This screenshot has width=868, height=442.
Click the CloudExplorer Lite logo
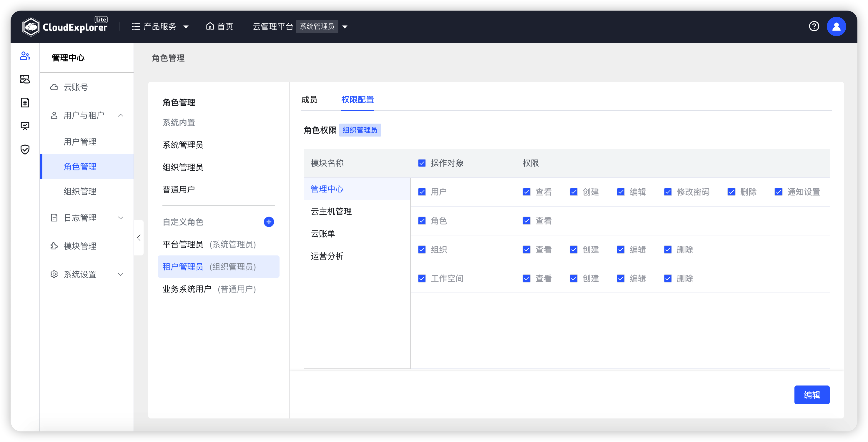[x=65, y=26]
